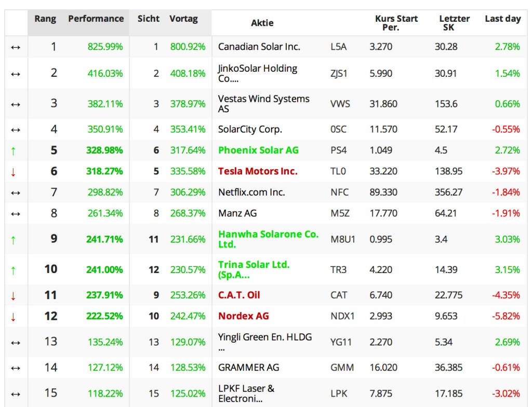
Task: Sort by the Rang column header
Action: [x=45, y=19]
